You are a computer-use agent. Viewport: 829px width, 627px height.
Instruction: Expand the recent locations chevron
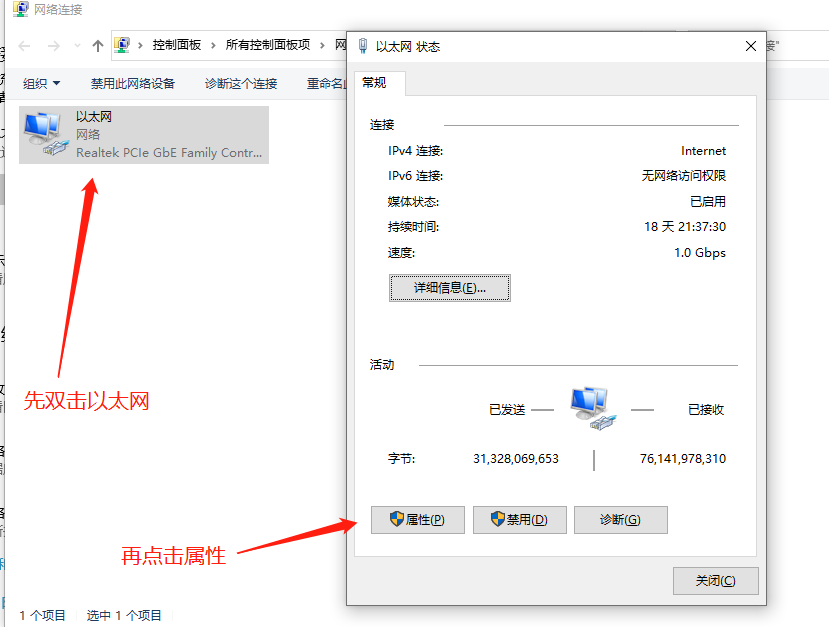[77, 46]
